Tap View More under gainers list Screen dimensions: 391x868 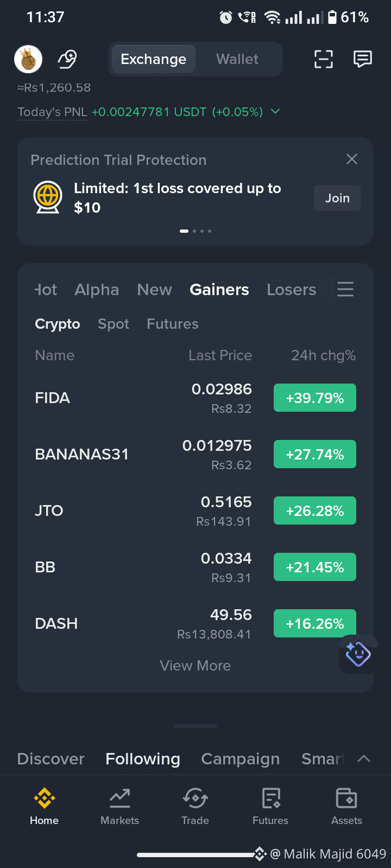tap(195, 666)
